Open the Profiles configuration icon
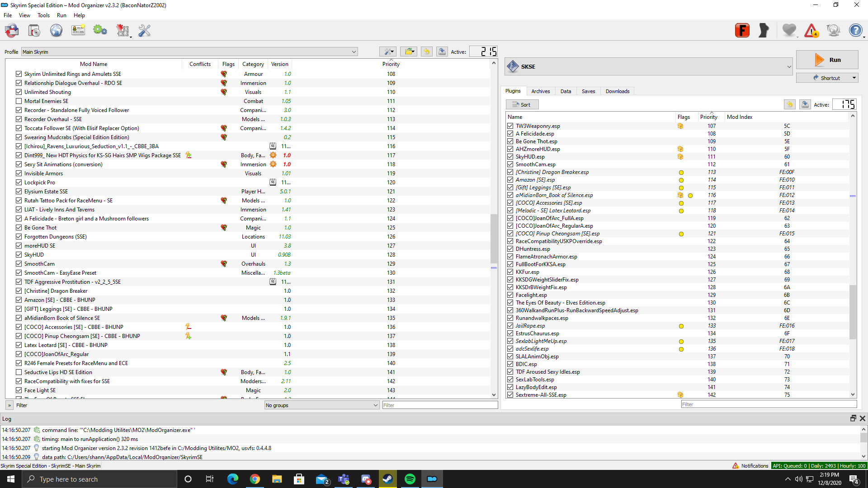 (78, 31)
